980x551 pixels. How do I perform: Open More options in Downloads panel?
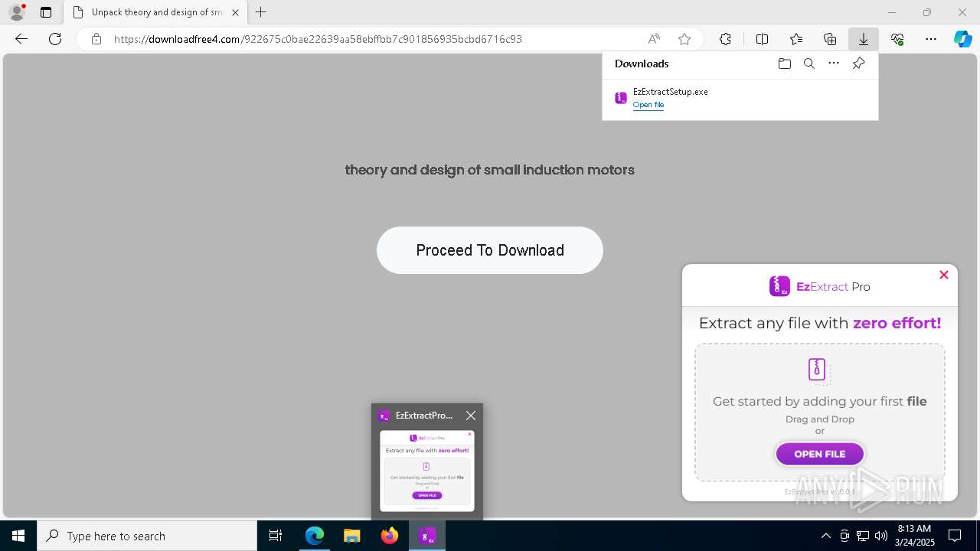click(x=834, y=64)
